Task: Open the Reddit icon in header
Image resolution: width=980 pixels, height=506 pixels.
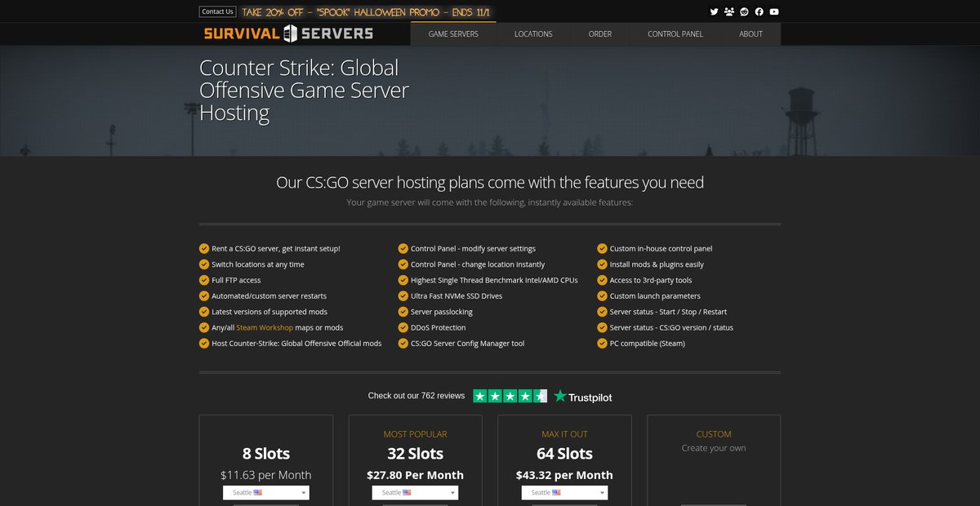Action: [x=744, y=11]
